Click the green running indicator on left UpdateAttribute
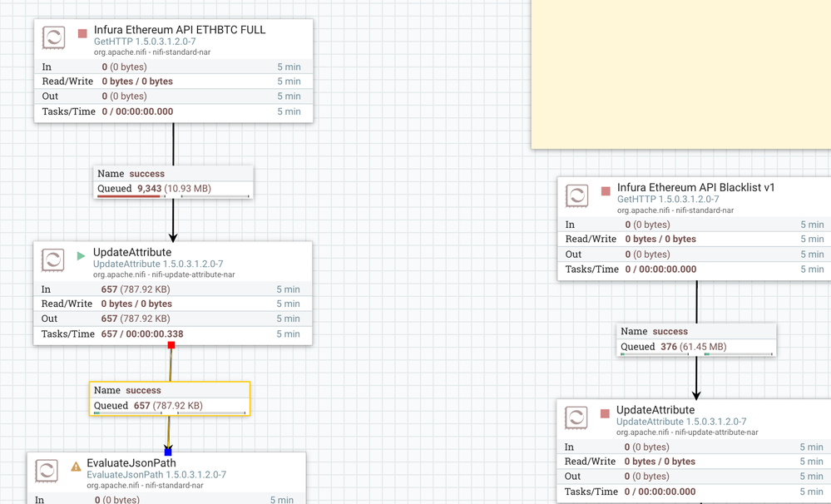 click(81, 256)
